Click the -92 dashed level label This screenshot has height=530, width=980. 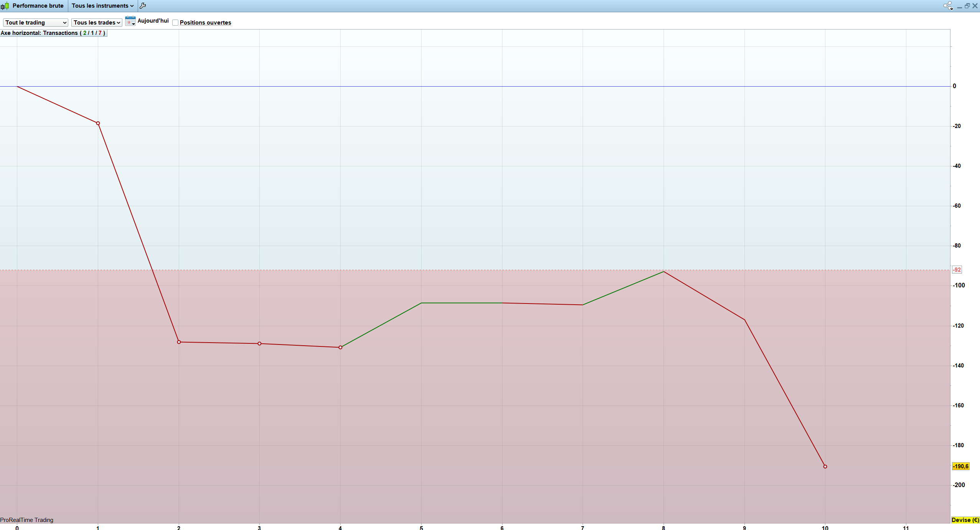(x=957, y=270)
